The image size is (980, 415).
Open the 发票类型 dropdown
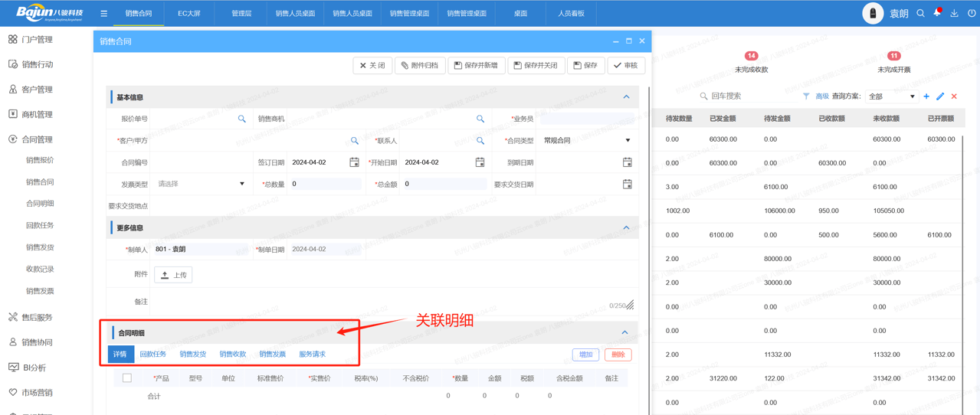point(201,184)
